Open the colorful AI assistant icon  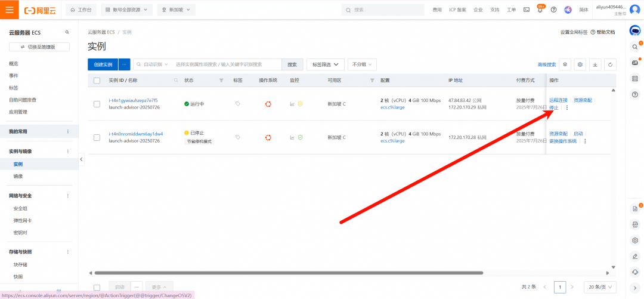[x=568, y=10]
